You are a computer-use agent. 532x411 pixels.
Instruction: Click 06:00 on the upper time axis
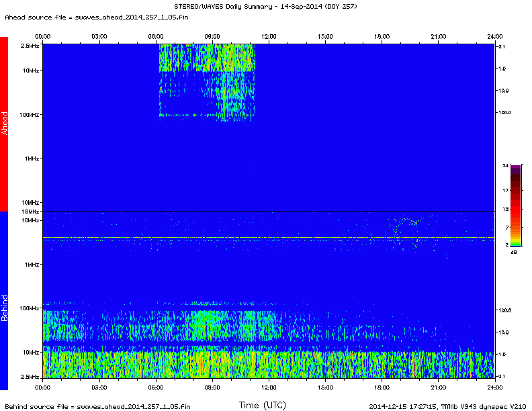point(156,37)
